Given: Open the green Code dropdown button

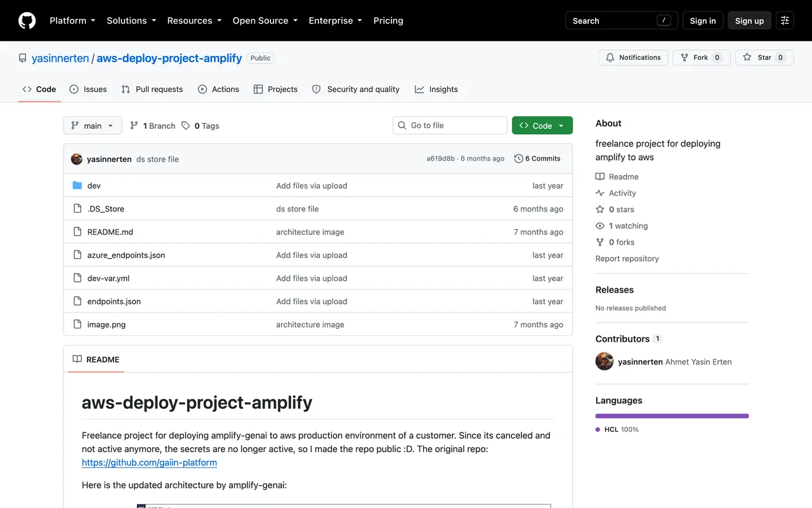Looking at the screenshot, I should pos(542,126).
